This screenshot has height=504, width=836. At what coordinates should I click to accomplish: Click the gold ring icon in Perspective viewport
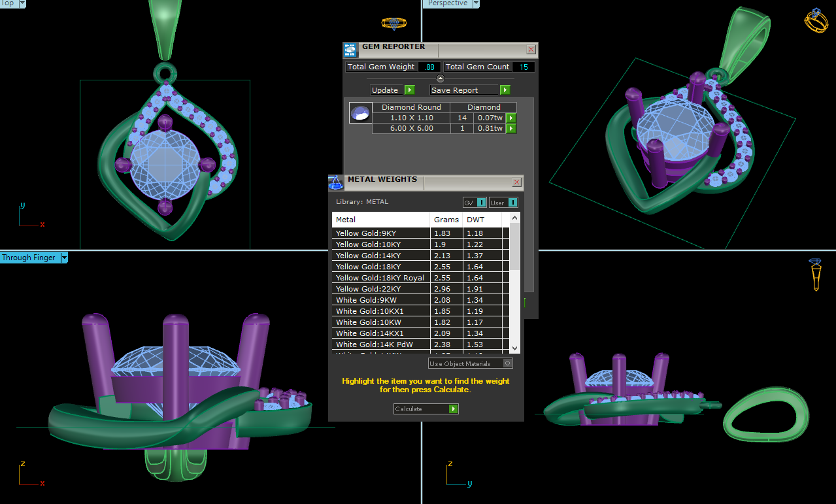[816, 21]
